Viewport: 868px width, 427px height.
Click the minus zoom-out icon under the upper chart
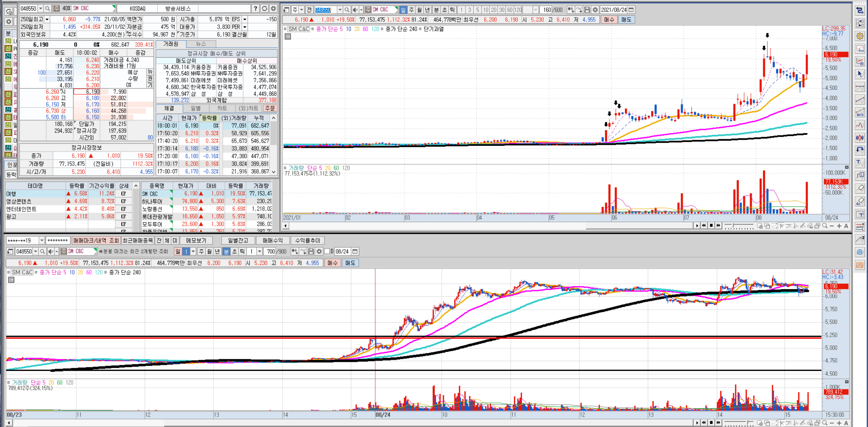(832, 226)
